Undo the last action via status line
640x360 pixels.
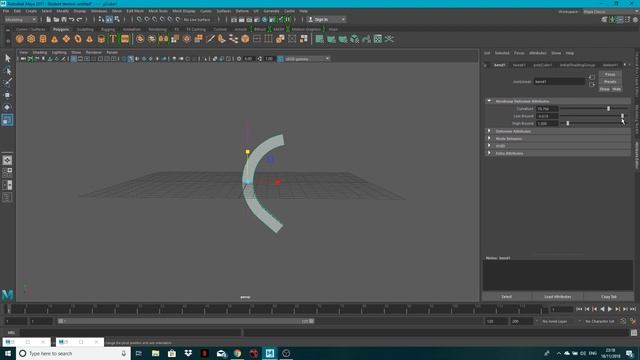72,19
